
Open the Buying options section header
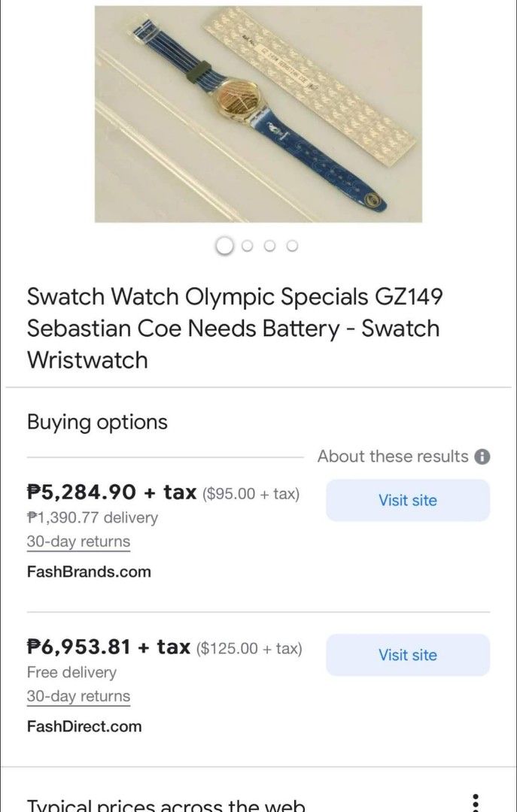(97, 422)
